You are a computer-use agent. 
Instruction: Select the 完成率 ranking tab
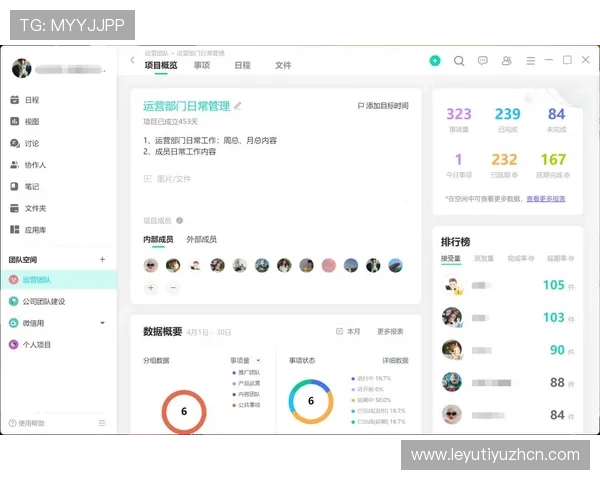[x=520, y=258]
